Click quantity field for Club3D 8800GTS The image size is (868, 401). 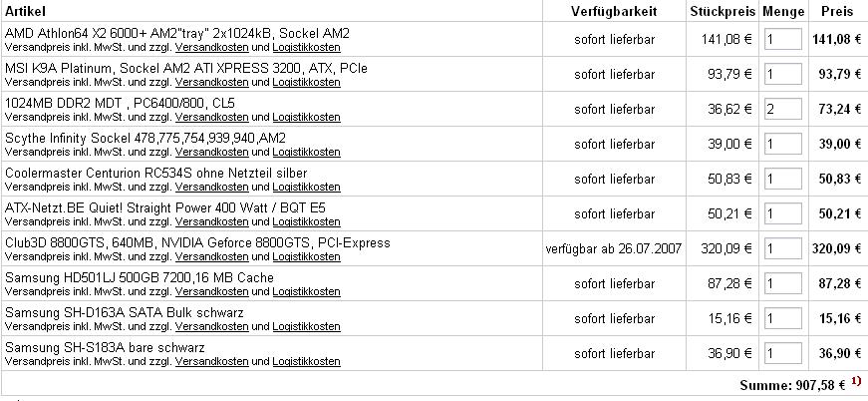pos(782,248)
